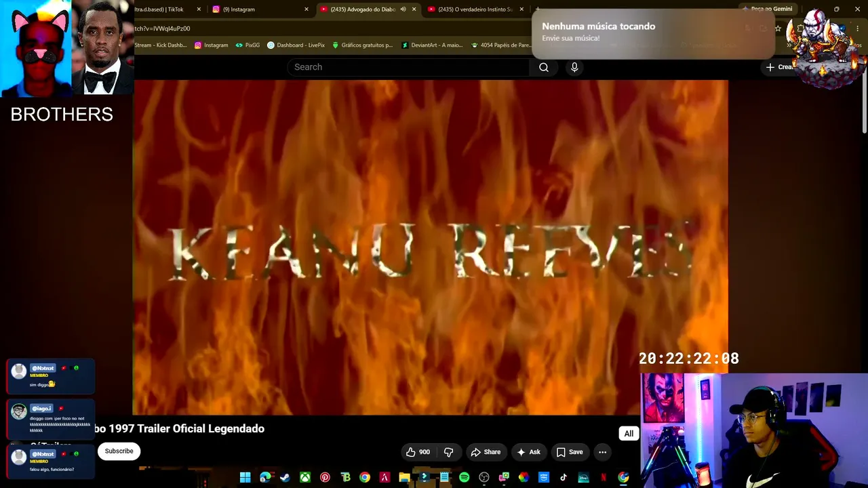Click the browser address bar URL
Image resolution: width=868 pixels, height=488 pixels.
tap(162, 28)
